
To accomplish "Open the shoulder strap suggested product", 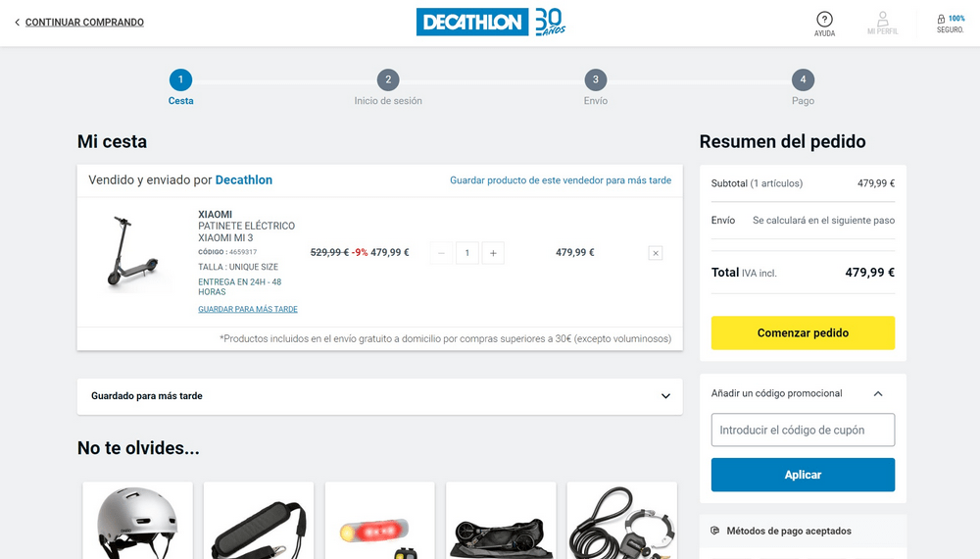I will (x=259, y=521).
